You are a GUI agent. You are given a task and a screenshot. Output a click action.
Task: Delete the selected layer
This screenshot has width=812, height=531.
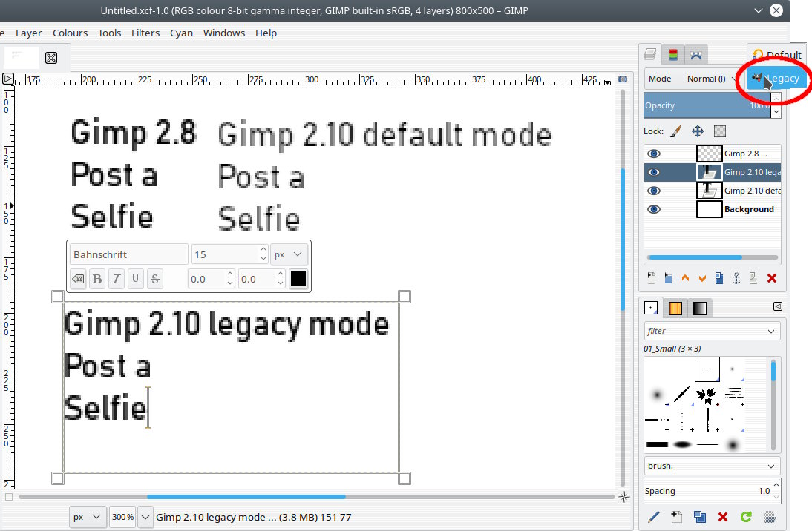coord(772,278)
